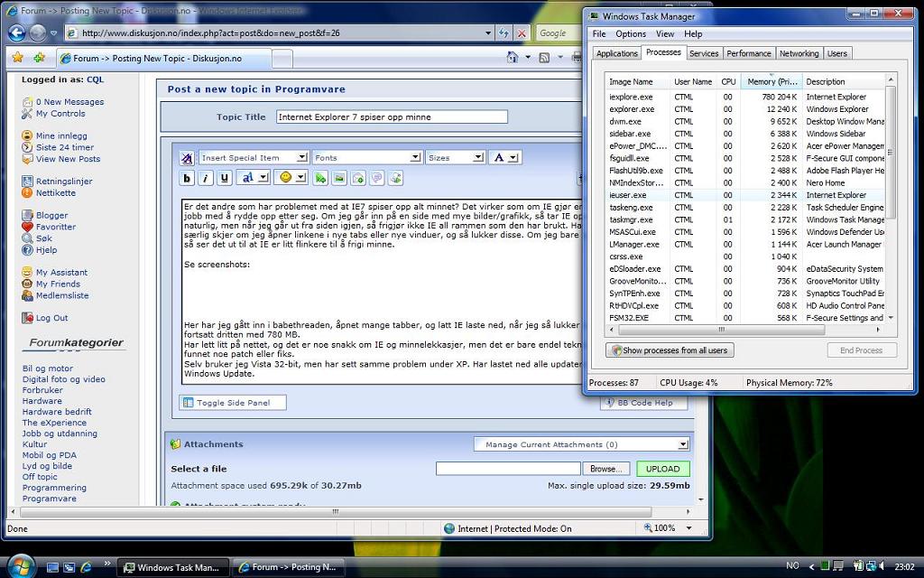Click Switch between windows Quick Launch icon
The image size is (924, 578).
69,567
